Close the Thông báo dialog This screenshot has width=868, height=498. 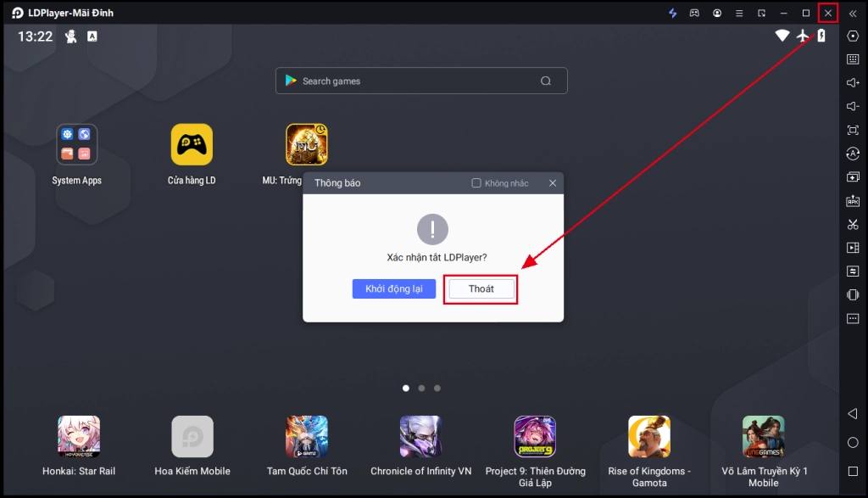coord(553,182)
